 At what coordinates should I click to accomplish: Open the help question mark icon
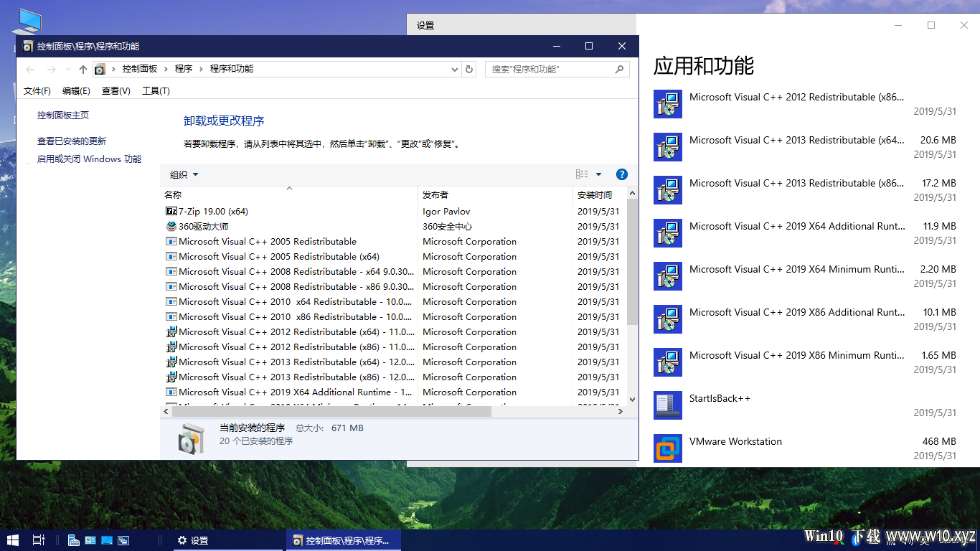coord(622,174)
